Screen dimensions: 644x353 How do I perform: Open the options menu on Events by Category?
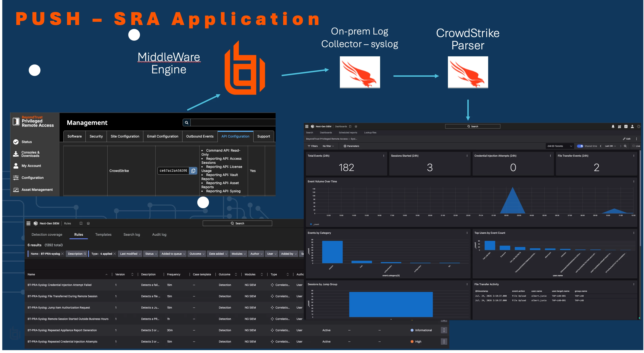(467, 233)
